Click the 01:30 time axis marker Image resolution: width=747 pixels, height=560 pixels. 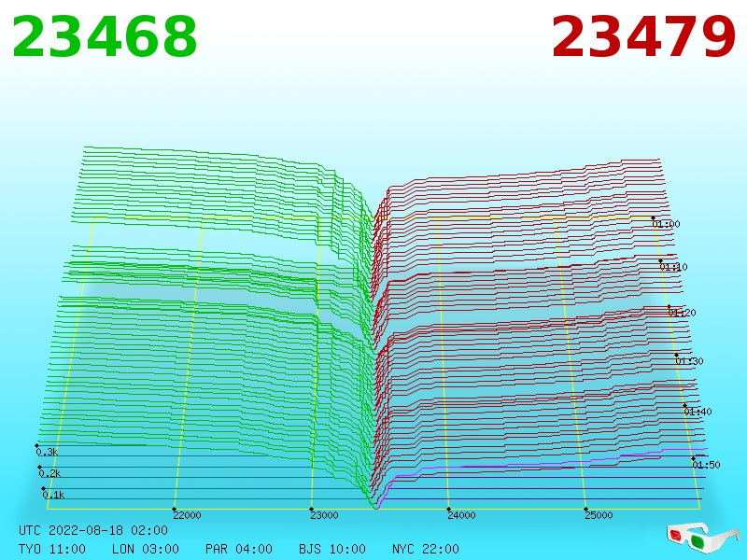click(689, 361)
